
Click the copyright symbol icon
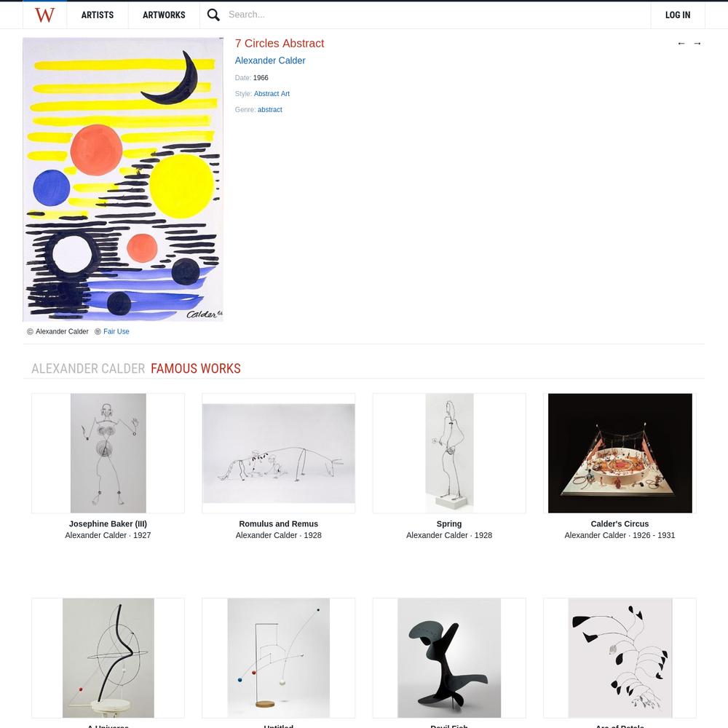(x=30, y=331)
